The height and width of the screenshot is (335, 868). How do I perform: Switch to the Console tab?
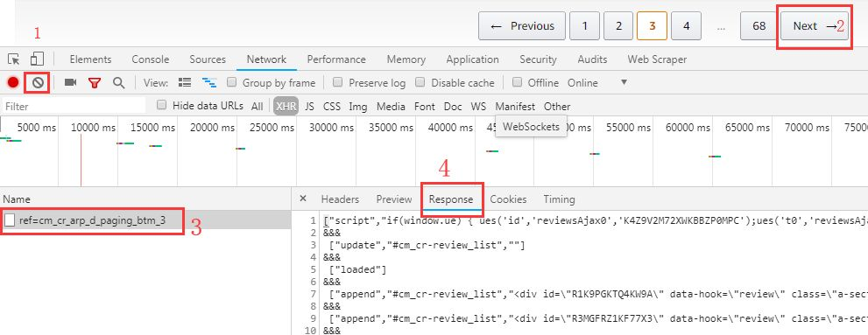coord(151,59)
